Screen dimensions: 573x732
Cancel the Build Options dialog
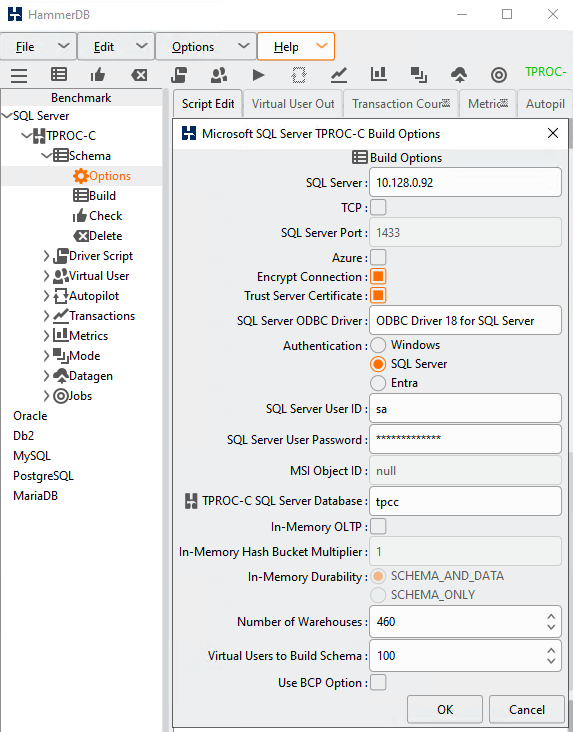[x=527, y=710]
